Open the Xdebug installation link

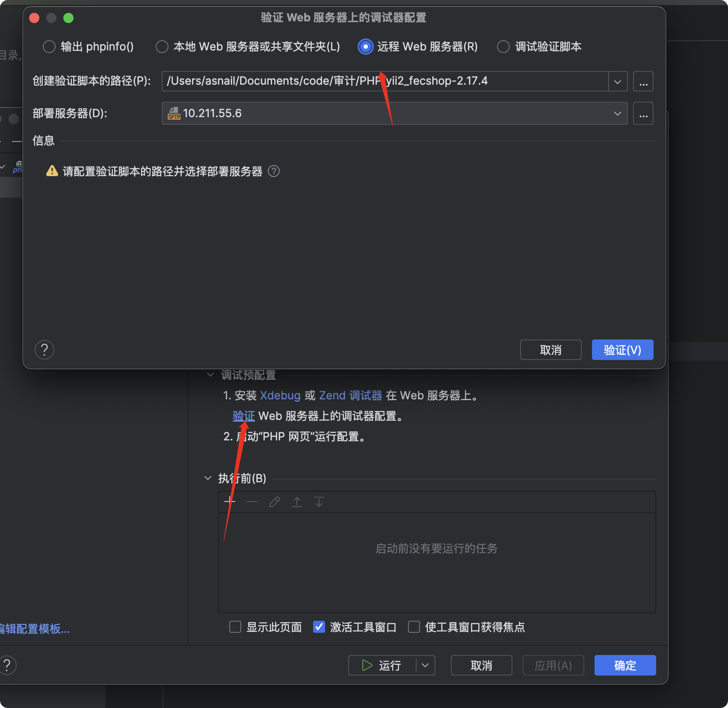click(x=280, y=395)
